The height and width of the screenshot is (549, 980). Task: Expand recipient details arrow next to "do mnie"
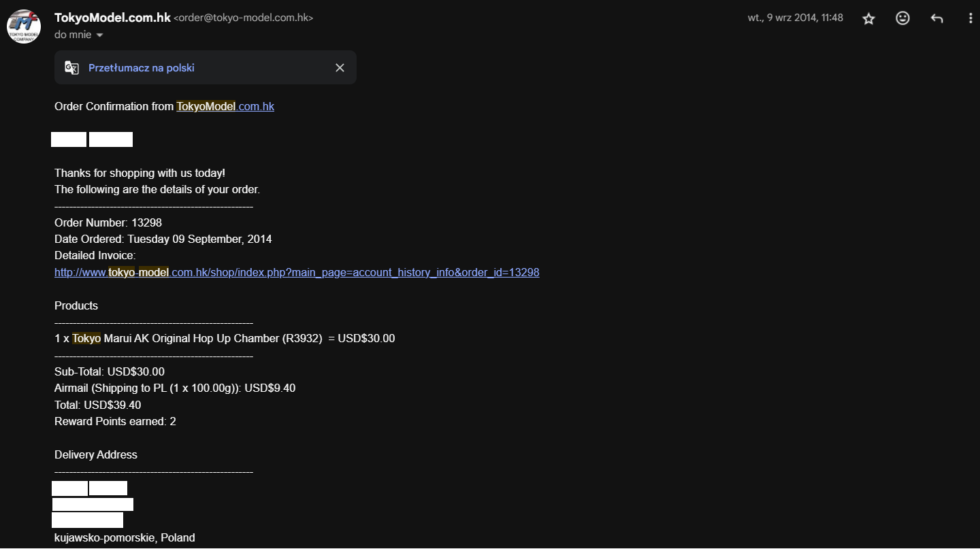(x=99, y=35)
